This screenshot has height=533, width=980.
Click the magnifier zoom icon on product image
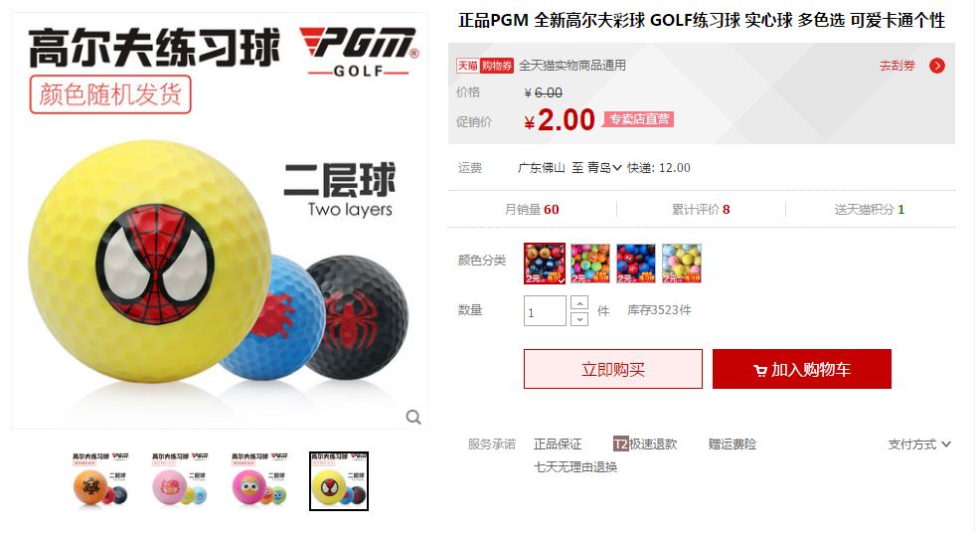[x=413, y=418]
